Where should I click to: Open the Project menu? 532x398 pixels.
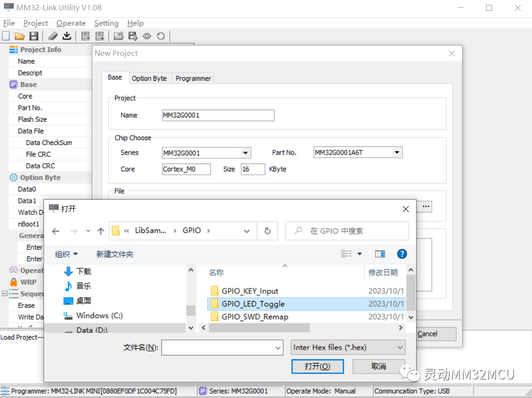(36, 23)
